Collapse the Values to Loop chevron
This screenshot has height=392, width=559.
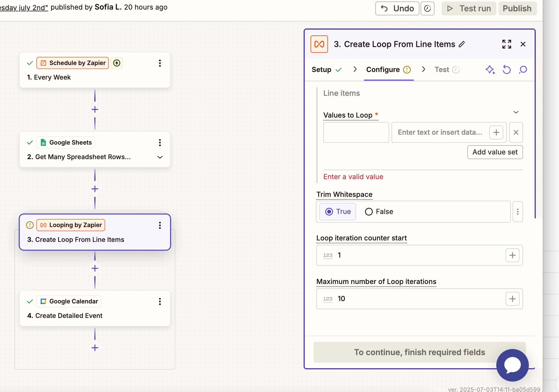point(516,112)
